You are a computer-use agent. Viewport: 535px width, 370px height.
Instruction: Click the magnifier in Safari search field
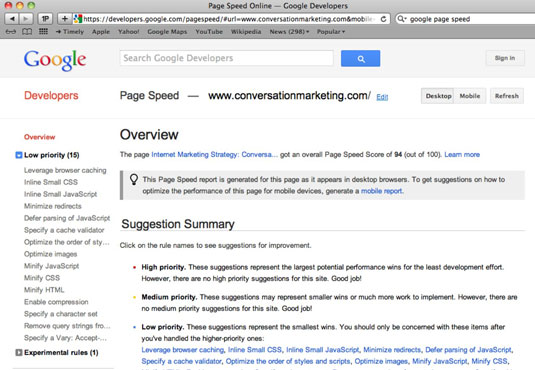pos(402,19)
